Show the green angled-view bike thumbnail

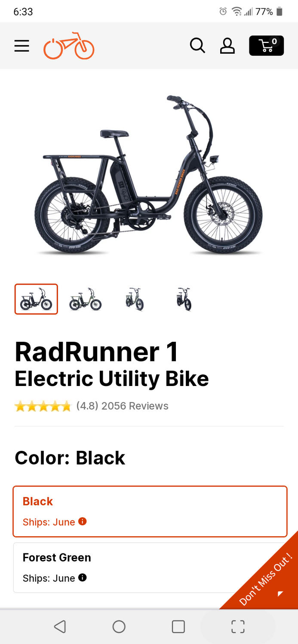coord(135,299)
